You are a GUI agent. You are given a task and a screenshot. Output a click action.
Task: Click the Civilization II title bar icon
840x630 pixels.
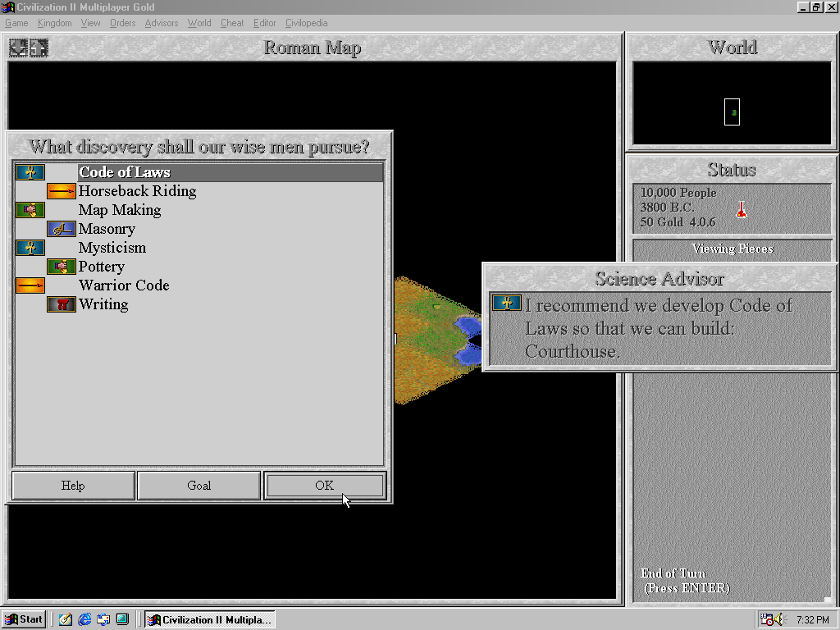tap(7, 7)
